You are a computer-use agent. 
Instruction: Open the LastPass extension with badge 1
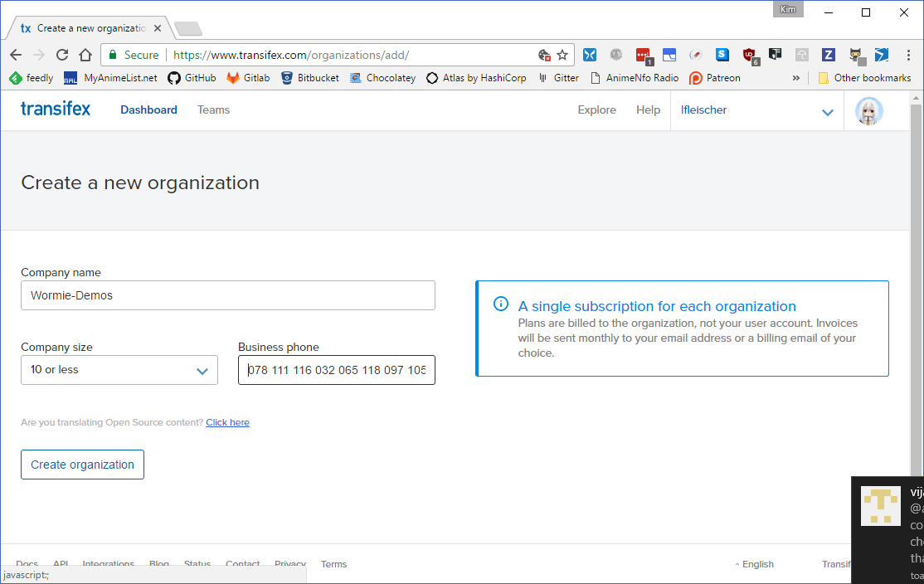[644, 56]
